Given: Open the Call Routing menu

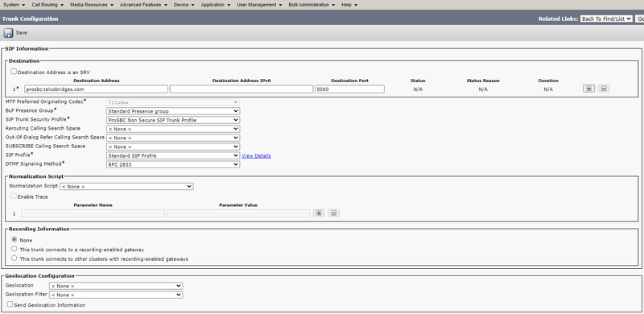Looking at the screenshot, I should point(47,5).
